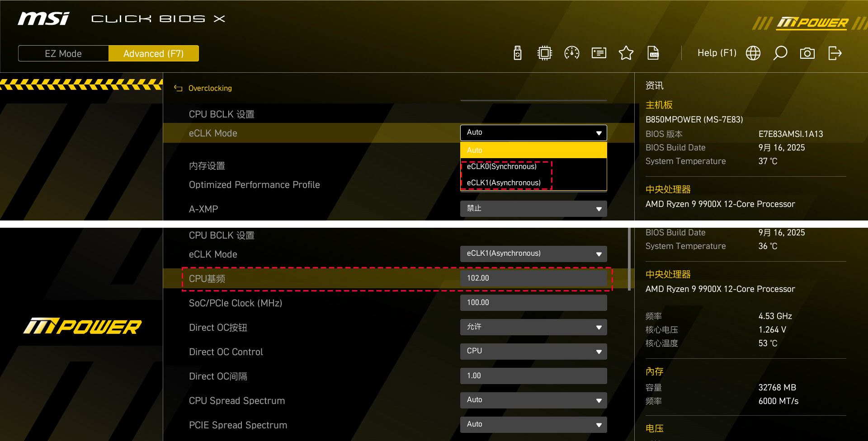Select the PCIE Spread Spectrum label

[x=238, y=425]
